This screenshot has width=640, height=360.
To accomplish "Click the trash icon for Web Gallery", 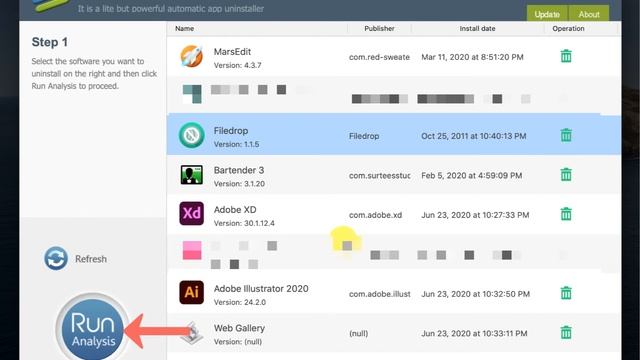I will 566,332.
